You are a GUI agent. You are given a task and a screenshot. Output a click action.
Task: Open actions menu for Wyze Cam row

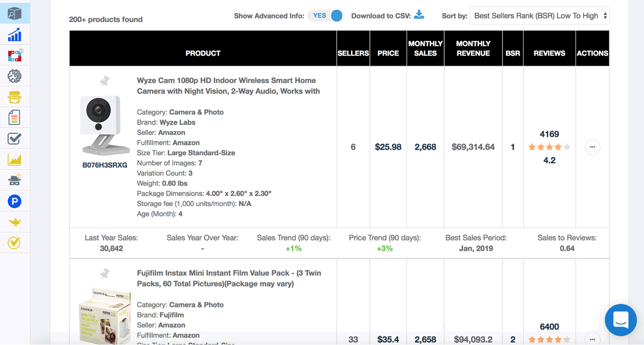point(592,147)
